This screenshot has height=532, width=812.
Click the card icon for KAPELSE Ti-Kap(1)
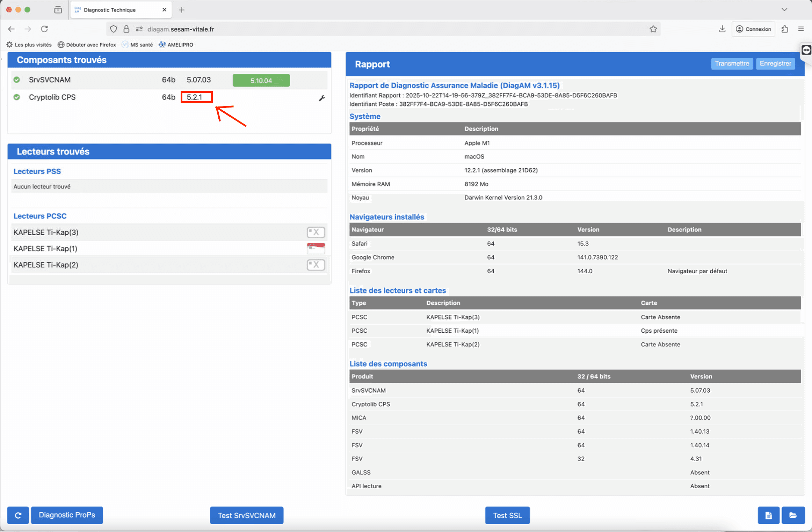coord(316,249)
